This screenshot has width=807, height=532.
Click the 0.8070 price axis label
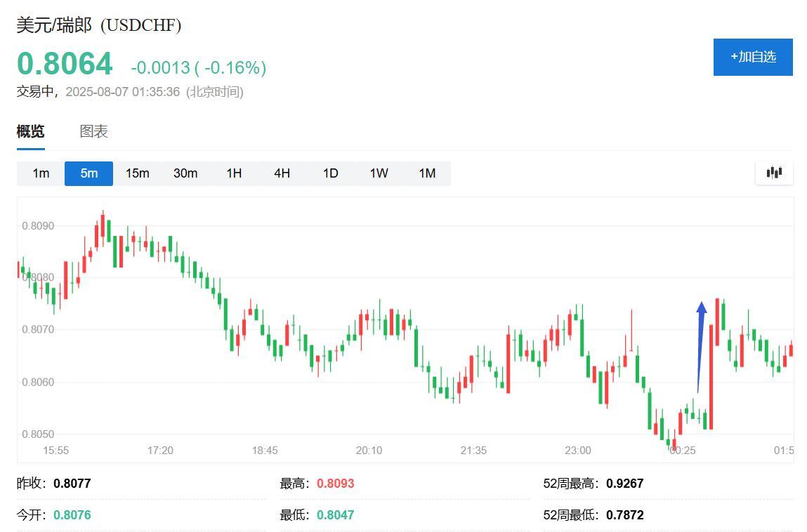(38, 329)
